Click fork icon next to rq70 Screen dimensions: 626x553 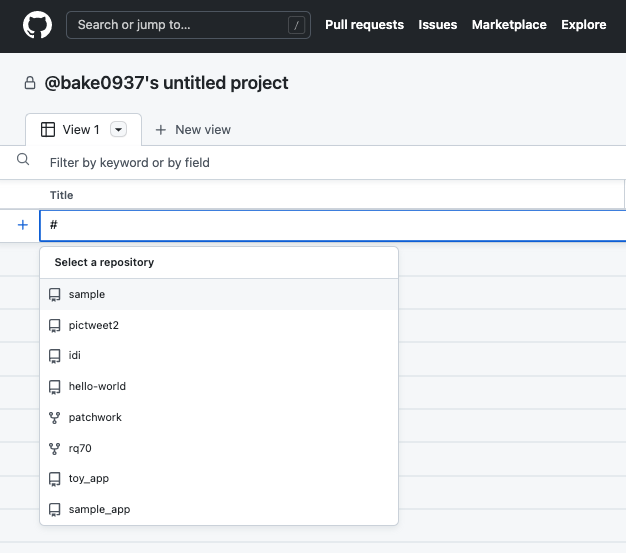click(54, 449)
